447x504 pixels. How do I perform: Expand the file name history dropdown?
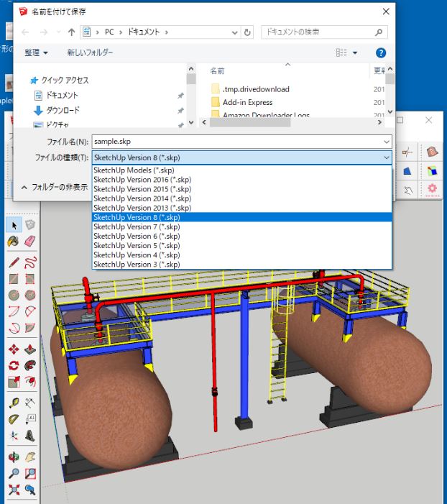[387, 142]
